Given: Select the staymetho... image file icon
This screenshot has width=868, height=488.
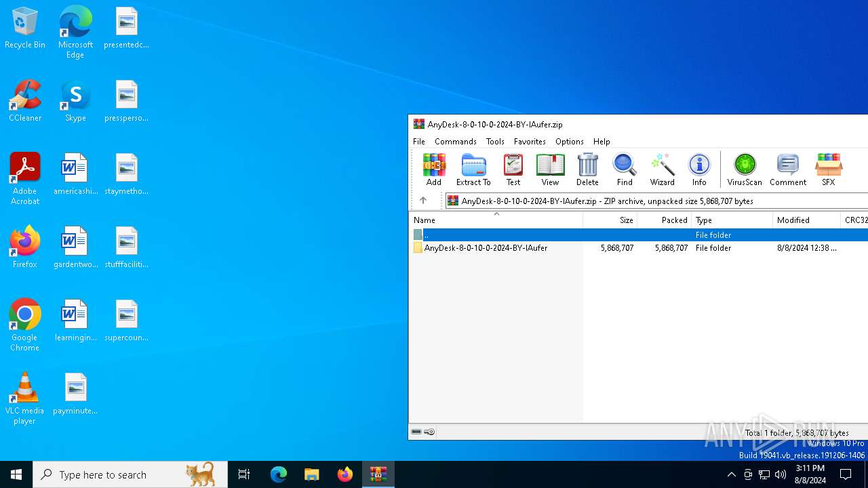Looking at the screenshot, I should 126,174.
